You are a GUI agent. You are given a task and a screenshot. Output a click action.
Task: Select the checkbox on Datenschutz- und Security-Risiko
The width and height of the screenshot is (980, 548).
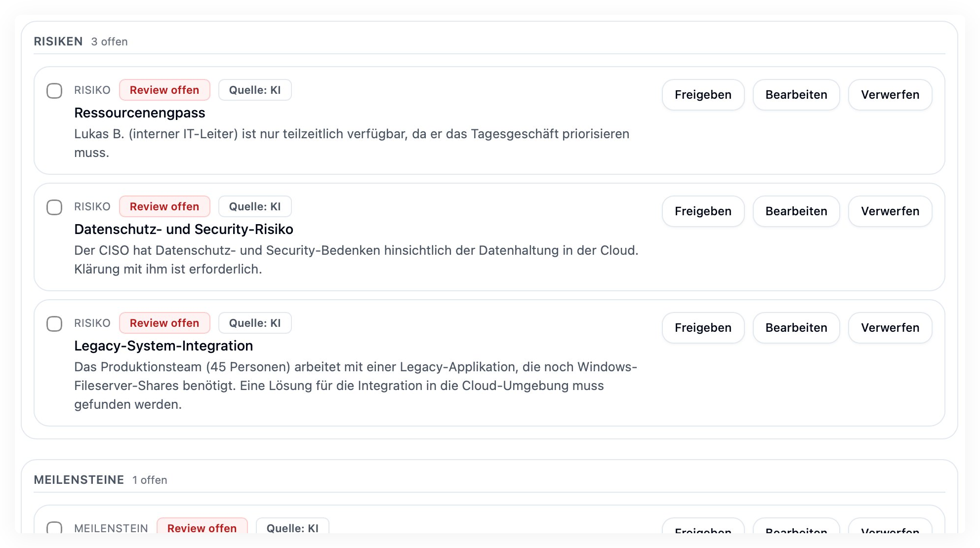pos(55,207)
